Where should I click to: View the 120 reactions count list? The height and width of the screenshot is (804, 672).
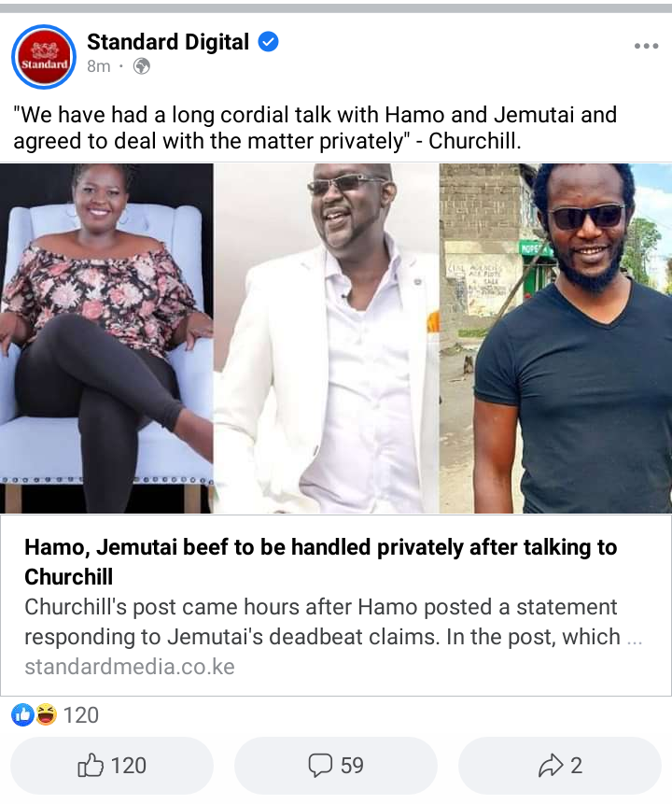[x=80, y=714]
